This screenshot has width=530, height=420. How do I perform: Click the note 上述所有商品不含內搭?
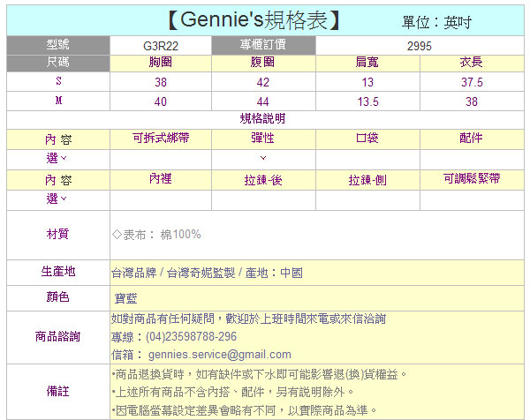232,392
